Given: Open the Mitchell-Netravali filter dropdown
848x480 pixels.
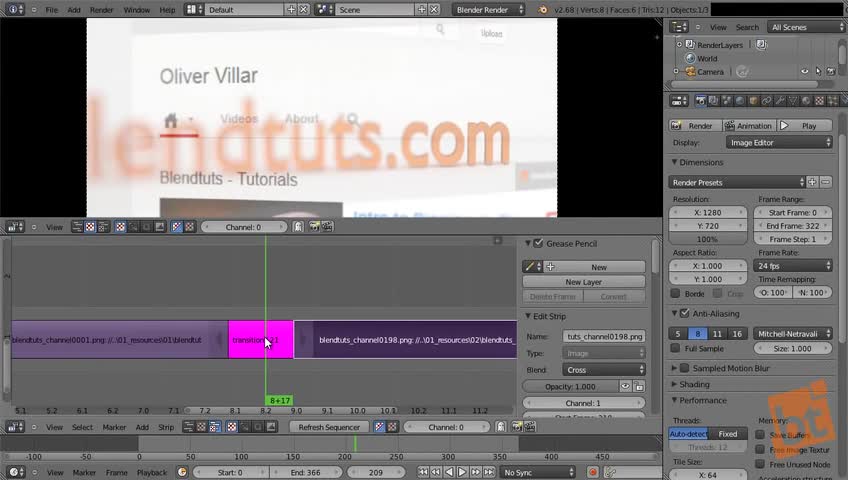Looking at the screenshot, I should (x=792, y=334).
